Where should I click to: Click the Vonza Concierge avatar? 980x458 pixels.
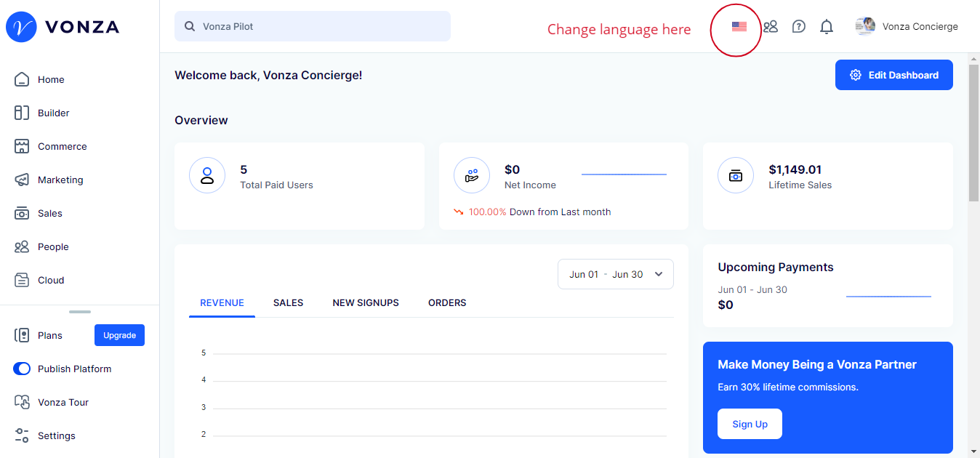click(x=865, y=26)
